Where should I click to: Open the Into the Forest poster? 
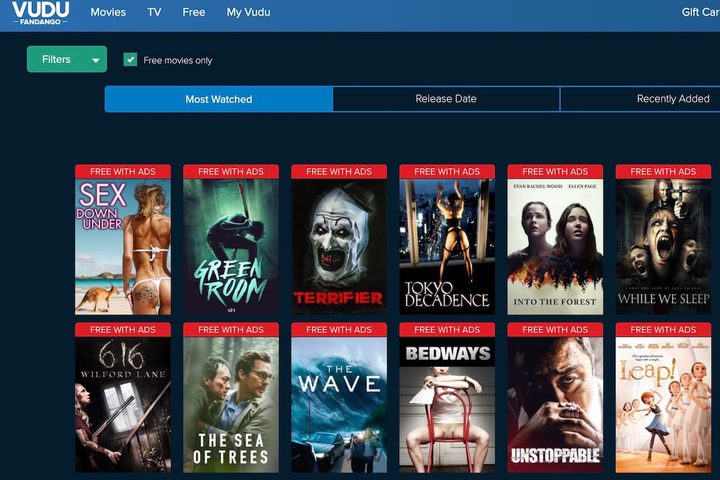555,245
